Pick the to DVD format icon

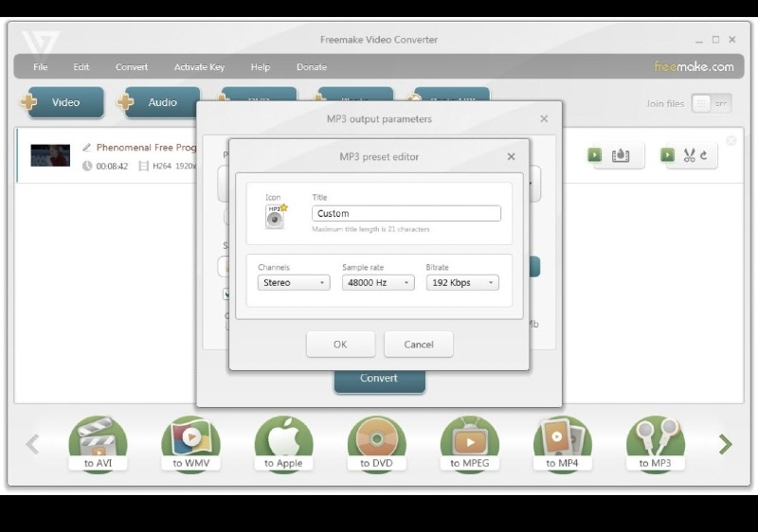tap(376, 444)
